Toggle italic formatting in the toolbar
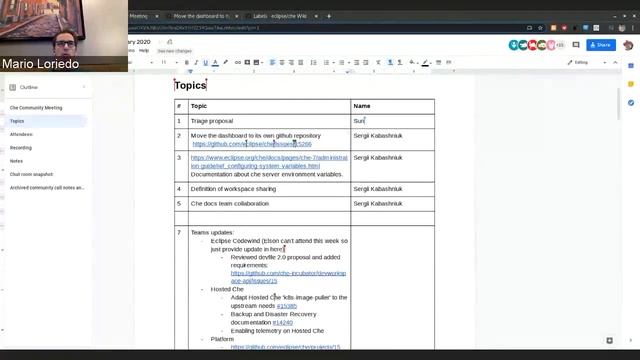The image size is (640, 360). coord(196,62)
